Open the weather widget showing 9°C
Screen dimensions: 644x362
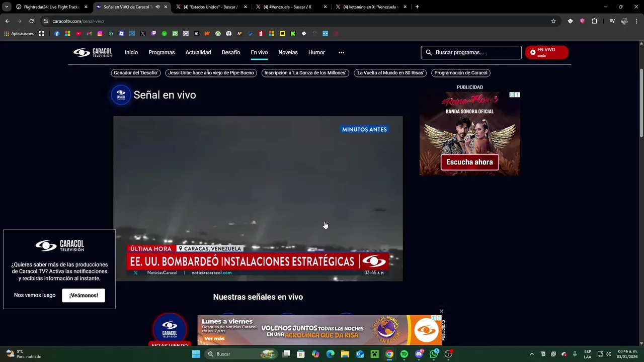[x=24, y=354]
